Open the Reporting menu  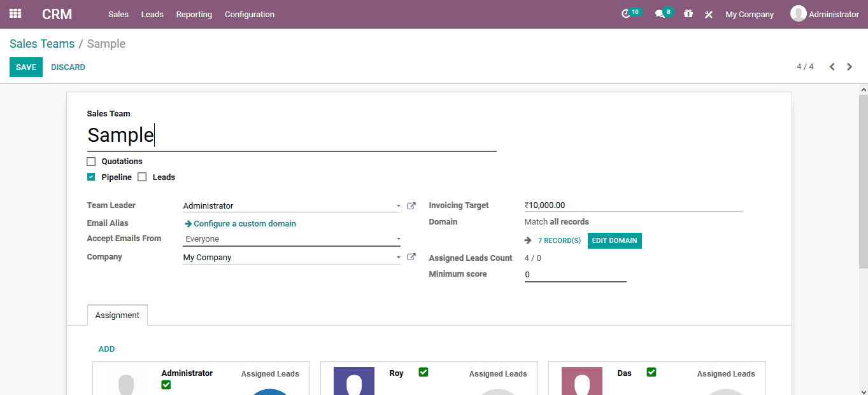point(194,14)
